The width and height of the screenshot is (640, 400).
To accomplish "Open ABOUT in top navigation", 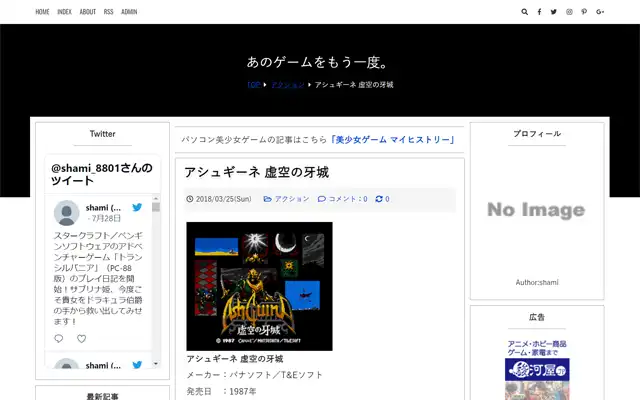I will click(87, 12).
